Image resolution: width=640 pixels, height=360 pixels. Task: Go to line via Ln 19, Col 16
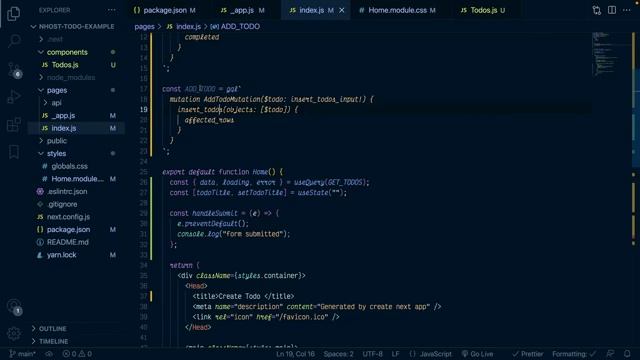coord(295,354)
